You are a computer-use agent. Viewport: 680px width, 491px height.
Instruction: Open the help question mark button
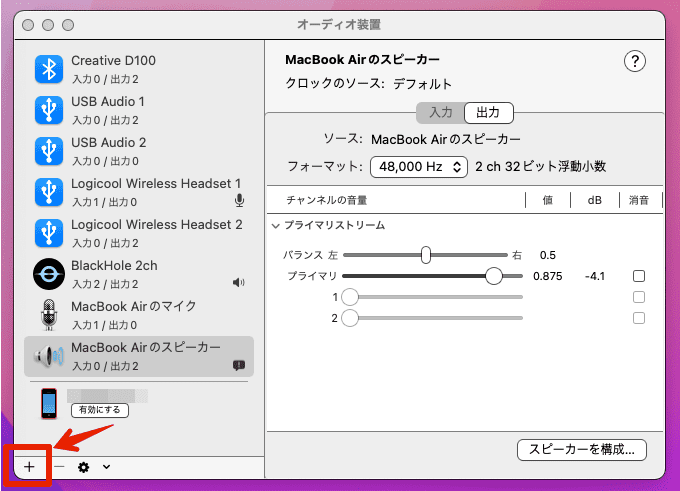coord(634,62)
